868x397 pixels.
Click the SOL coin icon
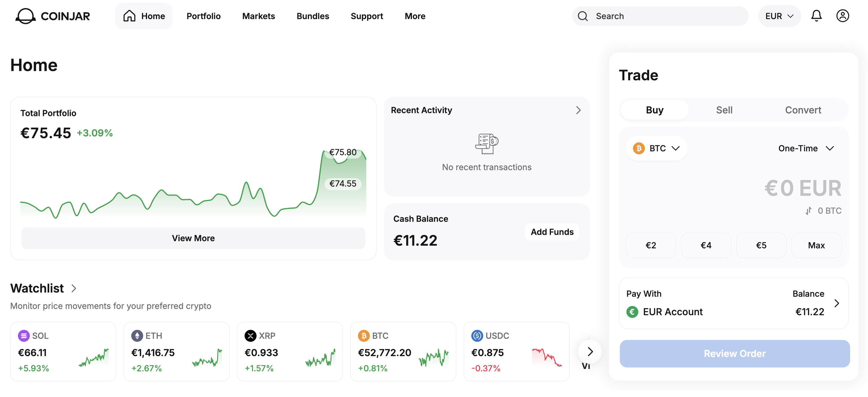[24, 336]
